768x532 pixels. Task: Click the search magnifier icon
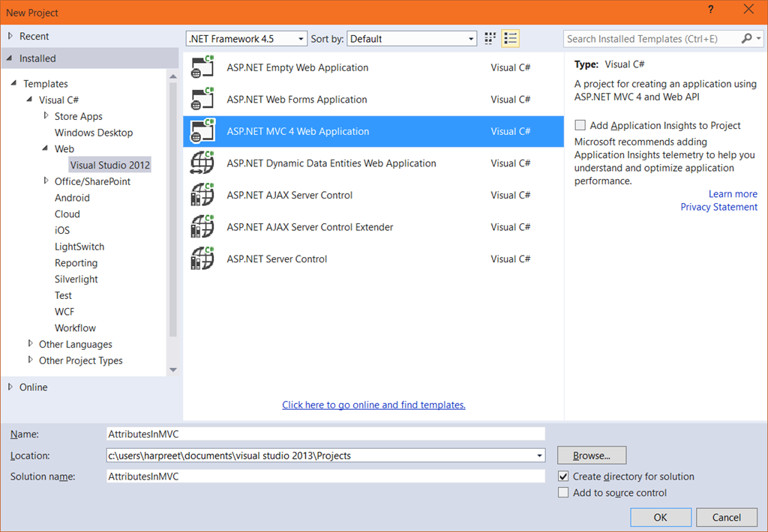click(746, 38)
